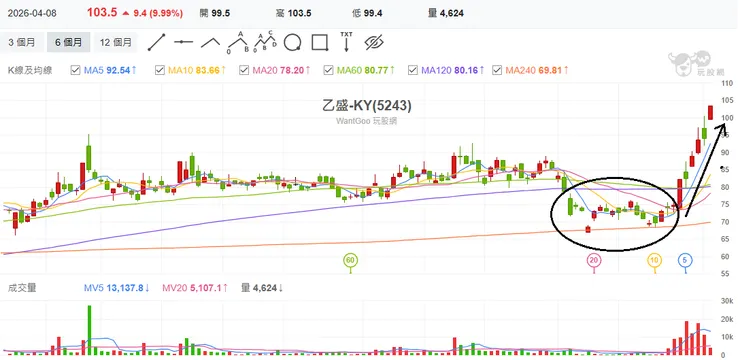The height and width of the screenshot is (360, 740).
Task: Click the green 60 MA marker
Action: (x=350, y=260)
